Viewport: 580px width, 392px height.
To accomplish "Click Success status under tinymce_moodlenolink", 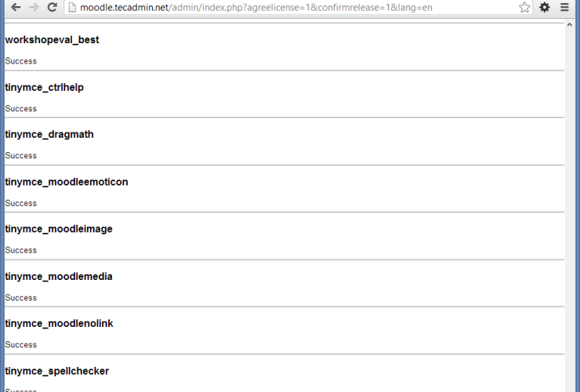I will tap(21, 345).
